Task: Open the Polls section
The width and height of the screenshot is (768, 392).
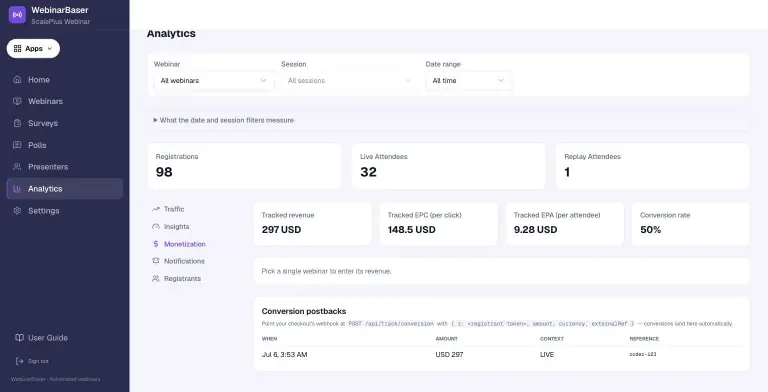Action: 65,145
